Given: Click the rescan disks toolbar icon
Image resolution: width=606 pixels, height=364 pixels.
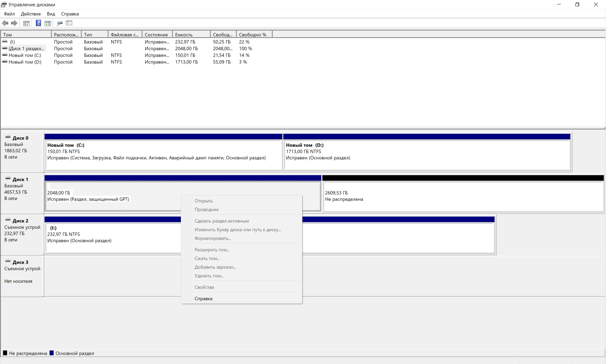Looking at the screenshot, I should tap(60, 23).
